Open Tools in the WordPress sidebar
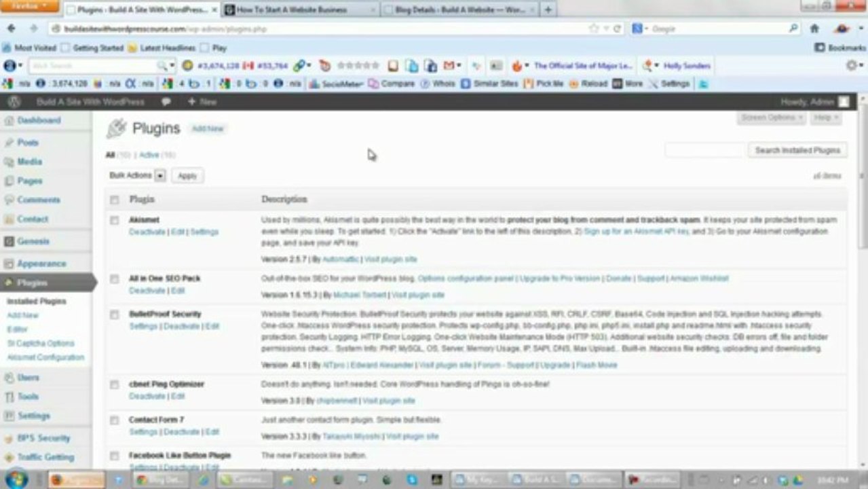 coord(28,396)
